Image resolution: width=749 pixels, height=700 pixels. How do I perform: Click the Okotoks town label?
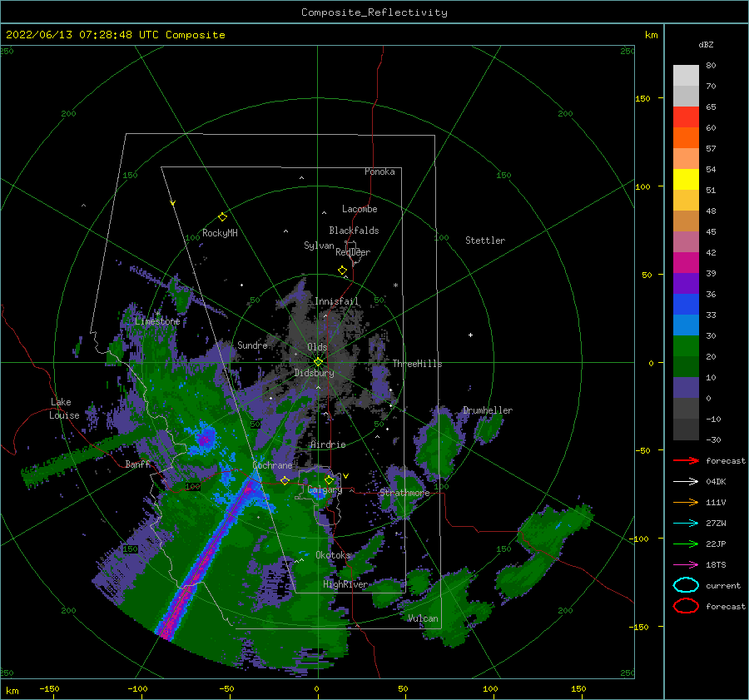[333, 555]
